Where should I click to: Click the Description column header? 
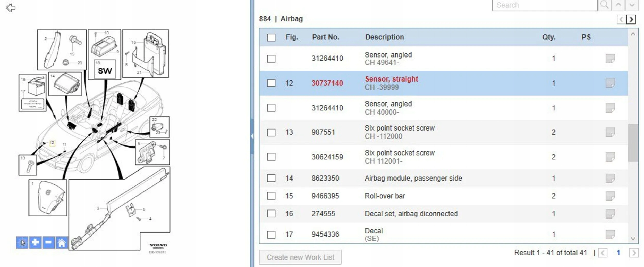tap(384, 37)
